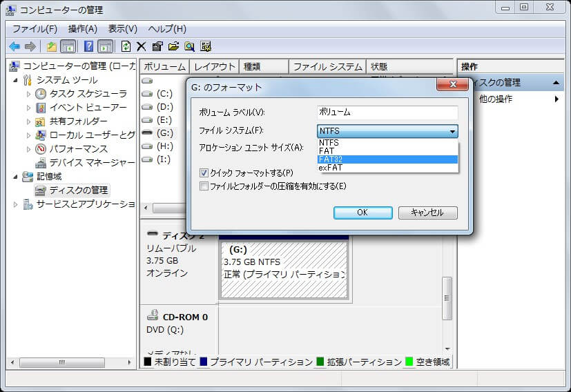This screenshot has height=392, width=571.
Task: Click the サービスとアプリケーション icon
Action: click(x=28, y=204)
